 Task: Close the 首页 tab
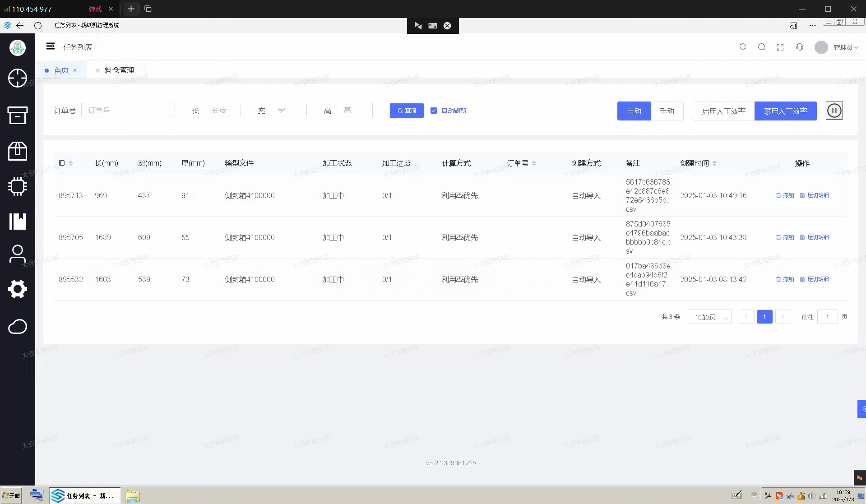pyautogui.click(x=75, y=70)
